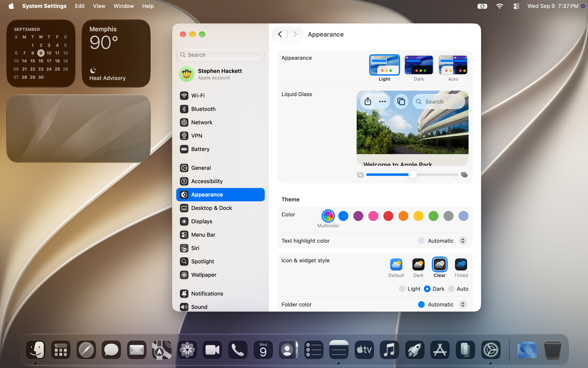
Task: Open Siri settings
Action: (x=220, y=248)
